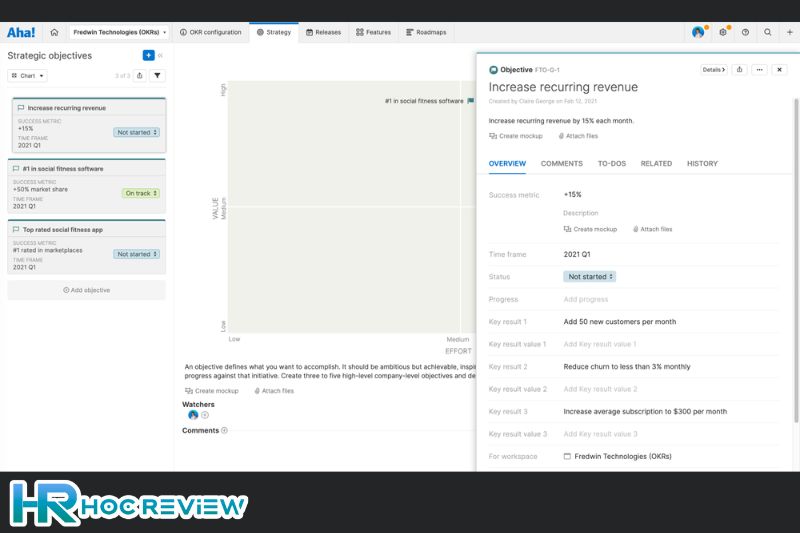This screenshot has height=533, width=800.
Task: Select Increase recurring revenue card
Action: 89,125
